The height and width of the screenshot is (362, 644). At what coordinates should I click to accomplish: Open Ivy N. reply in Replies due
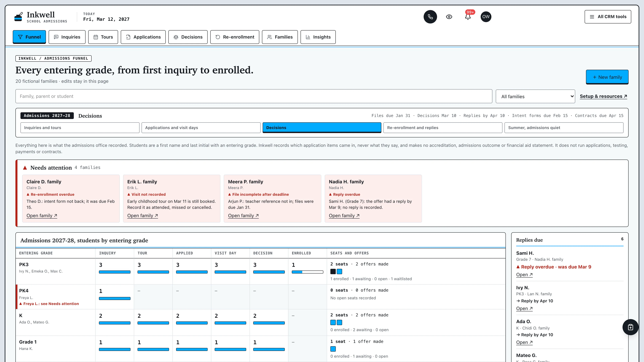tap(524, 309)
